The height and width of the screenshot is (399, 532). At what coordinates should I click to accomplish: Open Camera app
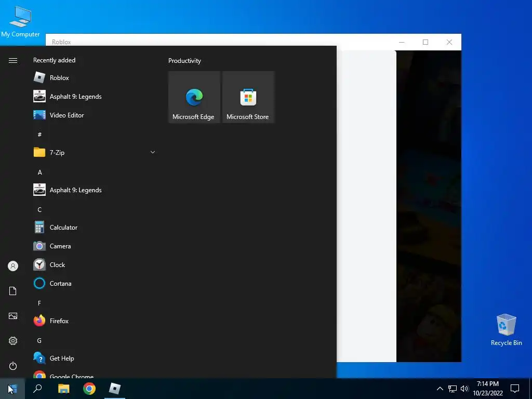(95, 246)
